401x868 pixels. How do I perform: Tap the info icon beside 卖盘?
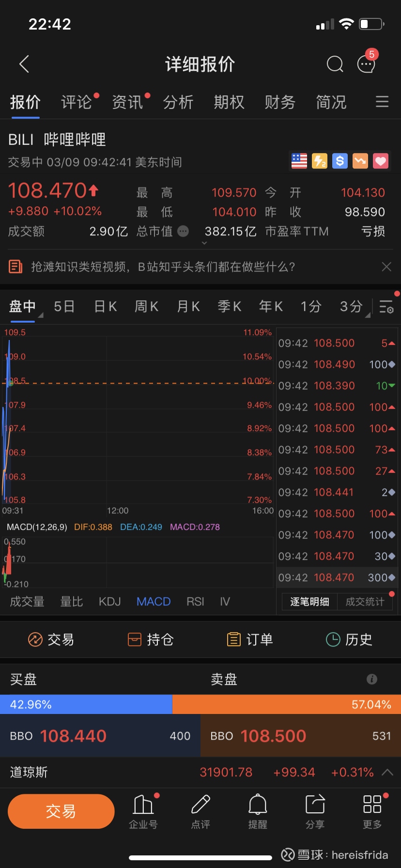(372, 679)
